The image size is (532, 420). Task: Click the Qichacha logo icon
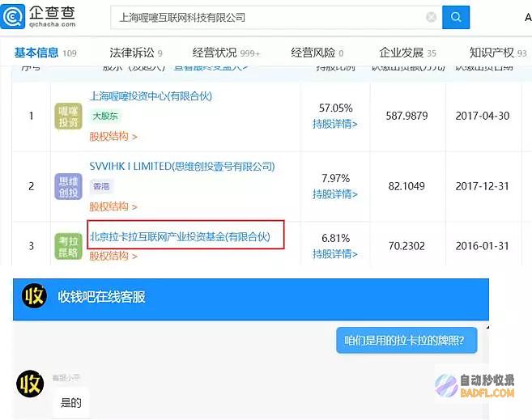click(x=13, y=16)
